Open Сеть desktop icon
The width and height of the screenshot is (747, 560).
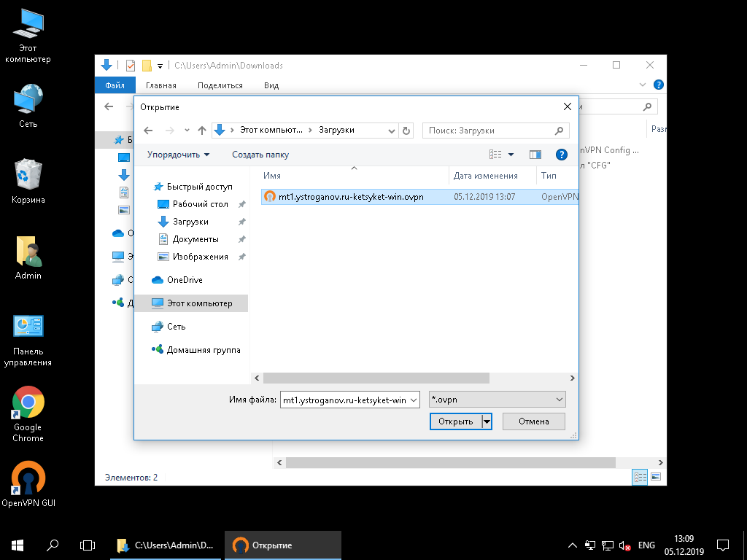[x=28, y=106]
